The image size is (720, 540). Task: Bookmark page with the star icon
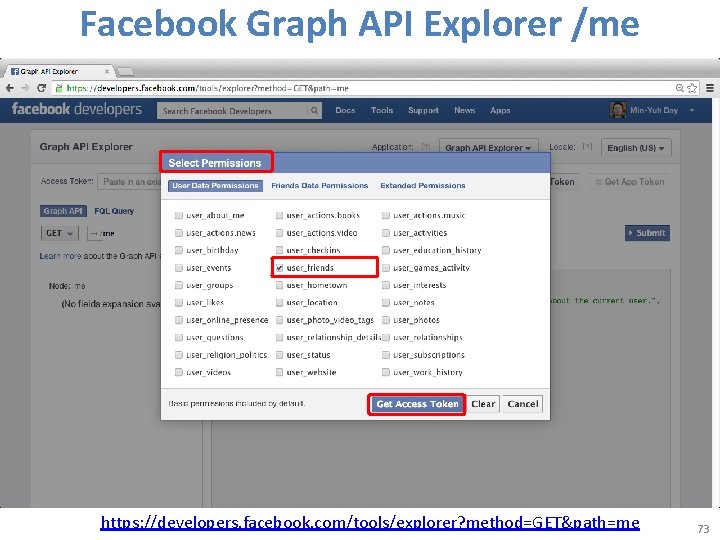coord(692,88)
